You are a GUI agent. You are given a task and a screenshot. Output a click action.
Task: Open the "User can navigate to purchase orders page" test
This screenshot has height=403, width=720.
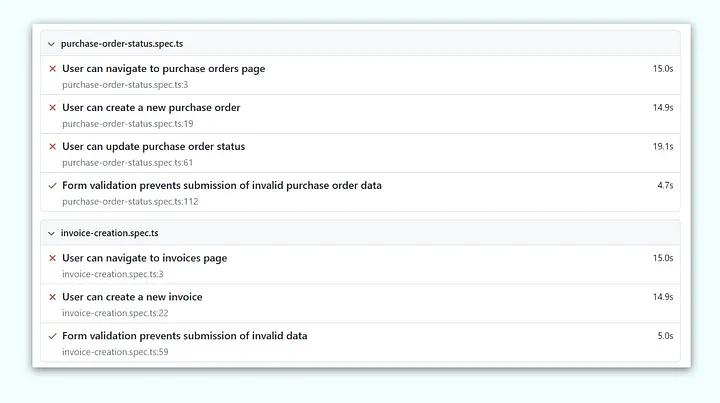point(163,69)
